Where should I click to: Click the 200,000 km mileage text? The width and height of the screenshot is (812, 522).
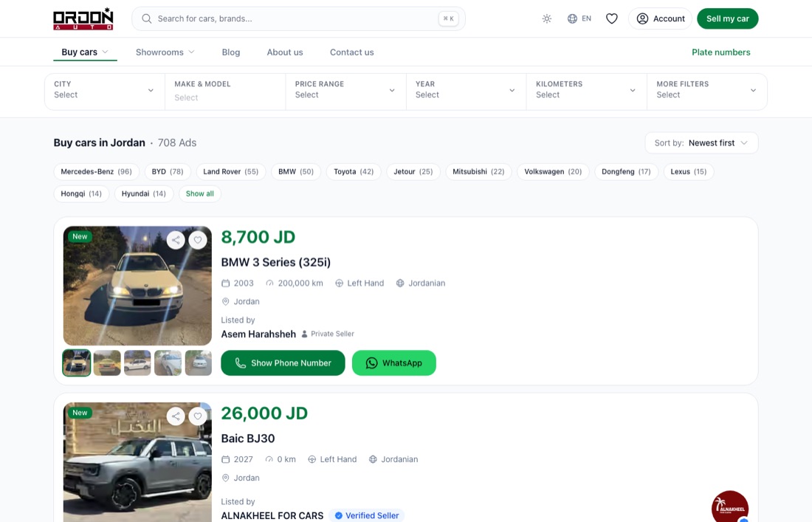tap(300, 284)
